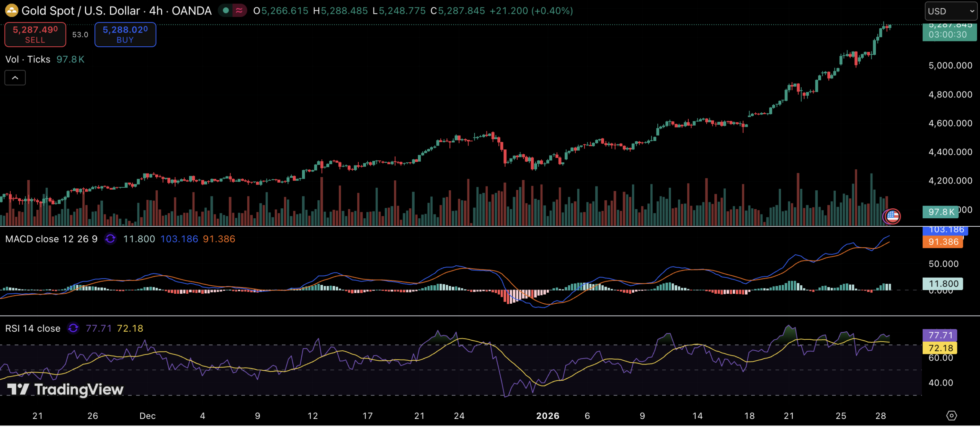Image resolution: width=980 pixels, height=427 pixels.
Task: Click the RSI indicator refresh icon
Action: [73, 328]
